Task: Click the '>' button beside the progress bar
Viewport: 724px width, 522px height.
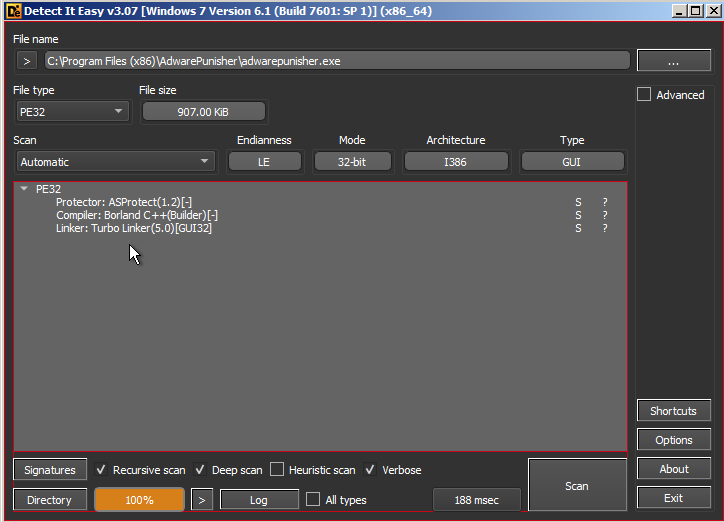Action: pyautogui.click(x=202, y=500)
